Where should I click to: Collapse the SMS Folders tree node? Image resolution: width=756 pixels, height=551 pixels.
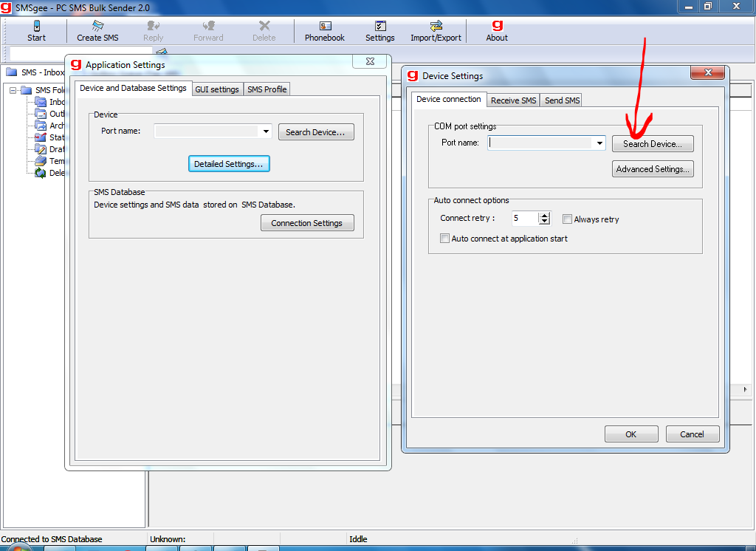[x=13, y=90]
